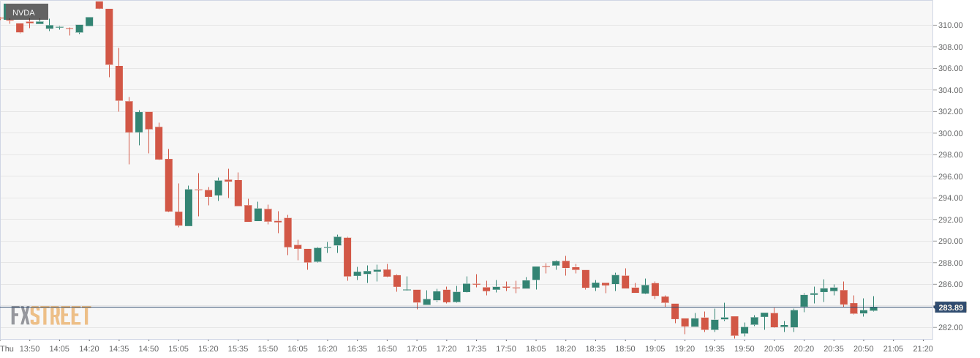Select the 290.00 price level label
Viewport: 980px width, 358px height.
(x=951, y=241)
